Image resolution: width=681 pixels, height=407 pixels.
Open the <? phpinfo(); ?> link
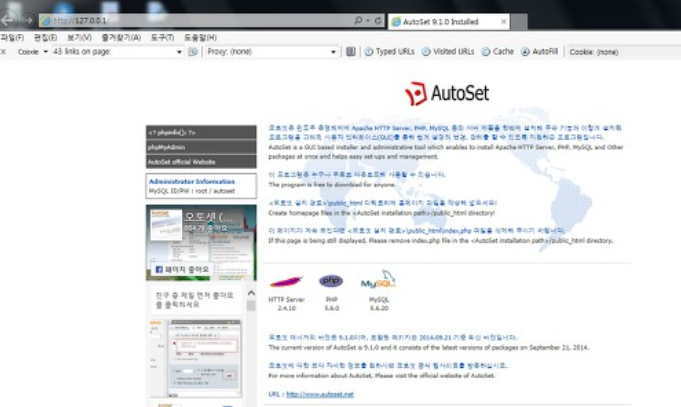201,132
